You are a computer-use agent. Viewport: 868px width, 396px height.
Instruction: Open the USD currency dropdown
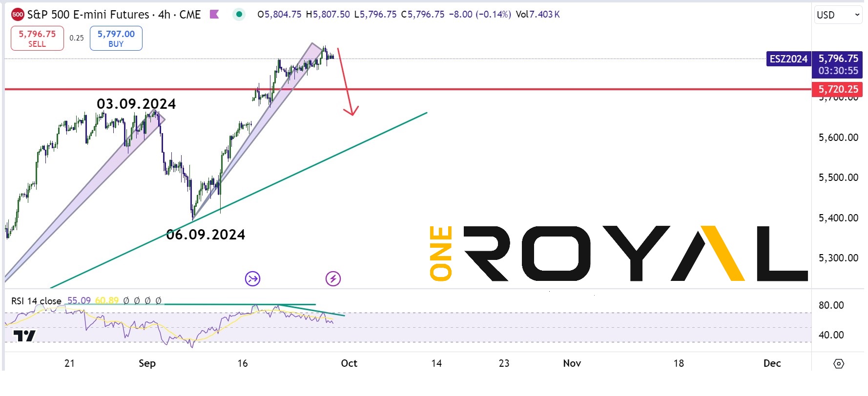[x=838, y=15]
